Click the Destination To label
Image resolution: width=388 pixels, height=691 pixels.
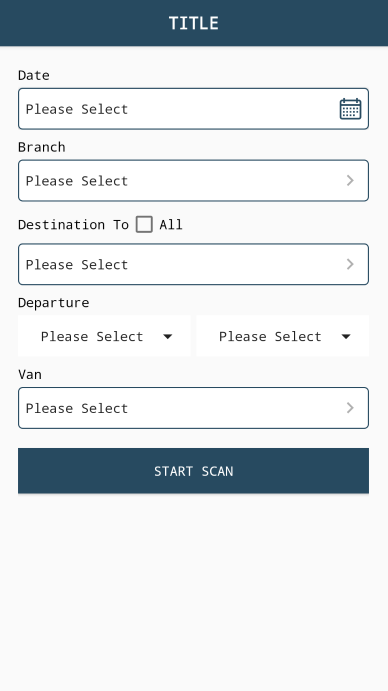pos(73,225)
